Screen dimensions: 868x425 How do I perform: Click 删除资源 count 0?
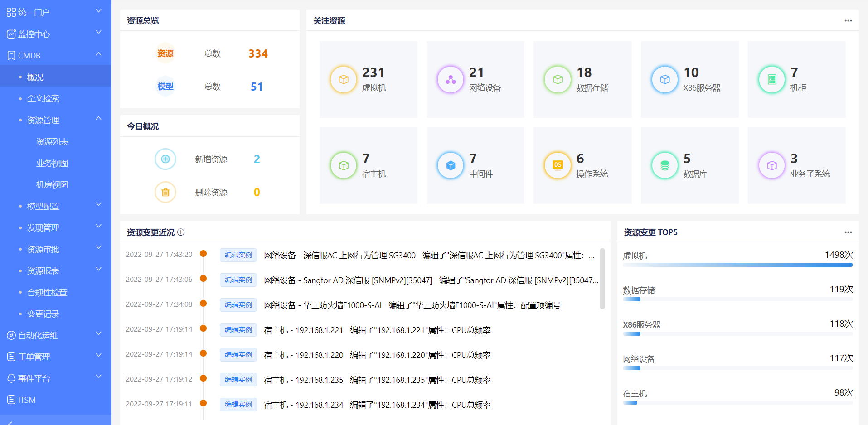(x=257, y=192)
